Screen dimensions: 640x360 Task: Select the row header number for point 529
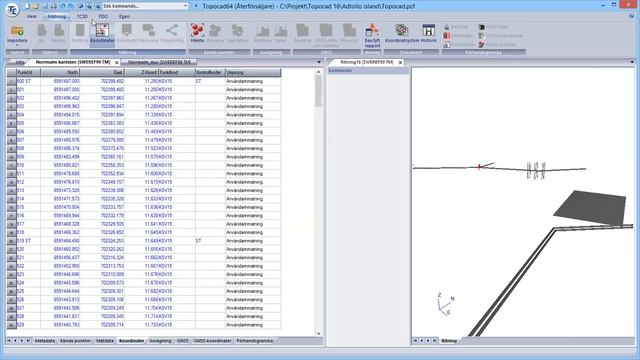coord(11,325)
